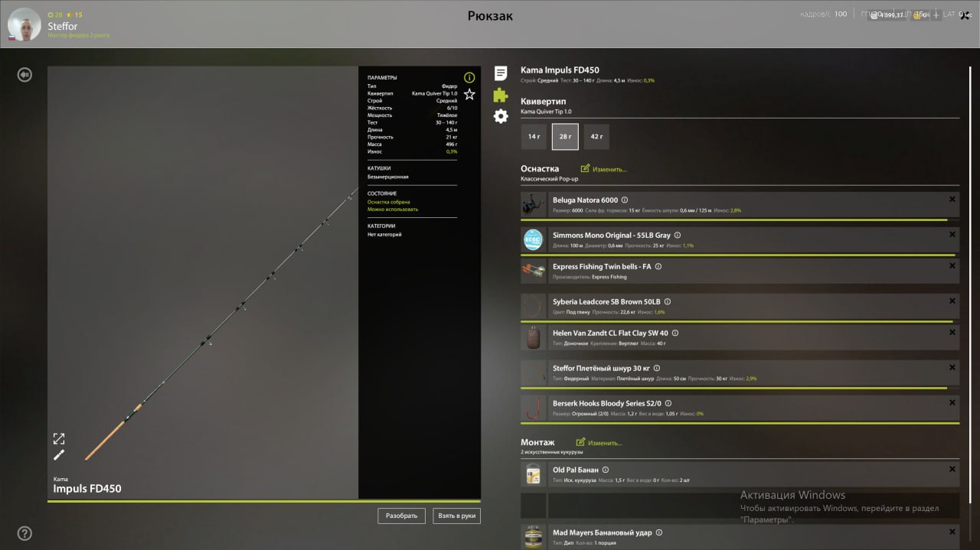Select the 42 г quivertip
This screenshot has height=550, width=980.
pos(596,137)
